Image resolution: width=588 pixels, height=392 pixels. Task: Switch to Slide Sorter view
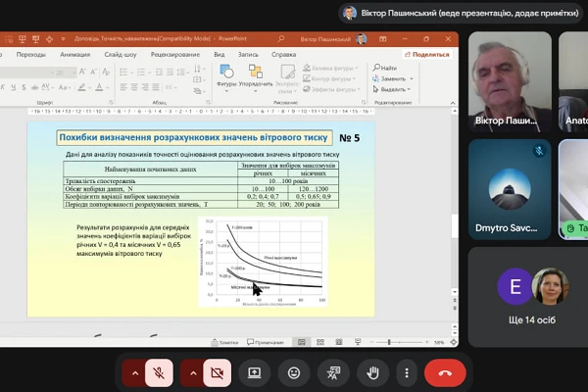tap(320, 342)
